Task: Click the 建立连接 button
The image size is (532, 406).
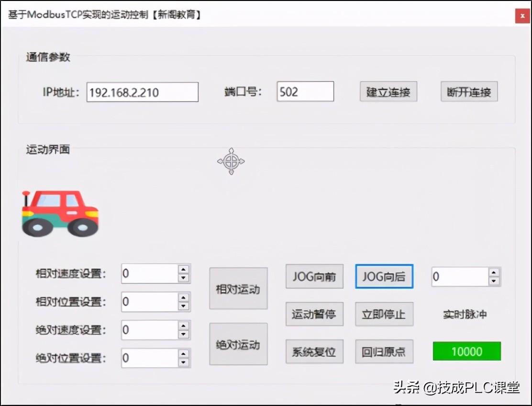Action: click(388, 91)
